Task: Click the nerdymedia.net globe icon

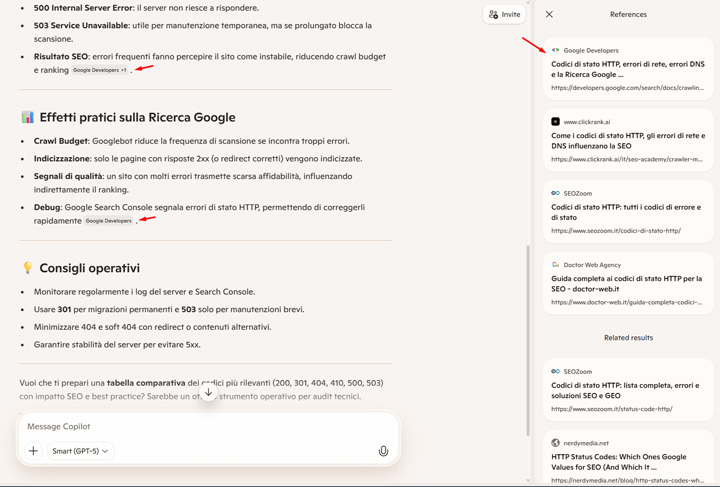Action: [x=555, y=443]
